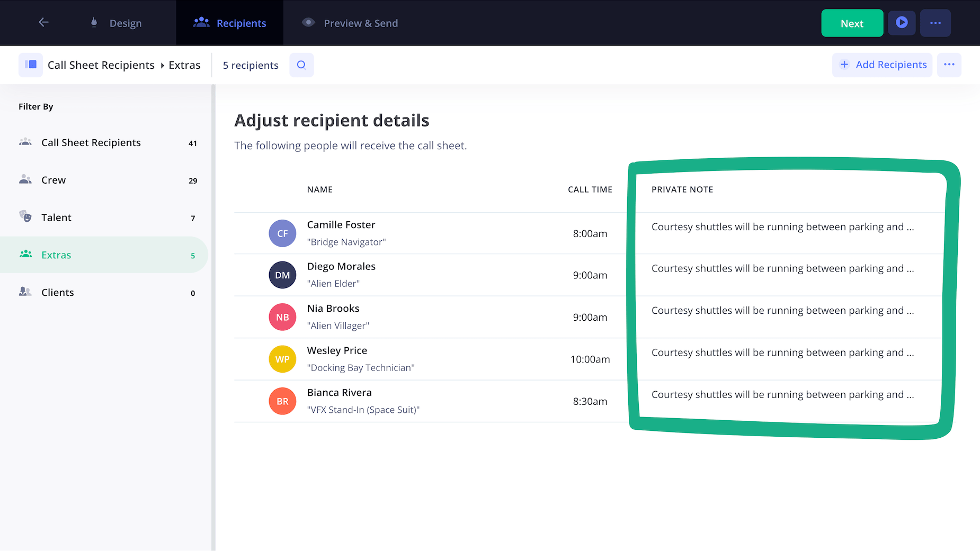Filter by Talent group
The height and width of the screenshot is (551, 980).
coord(56,218)
